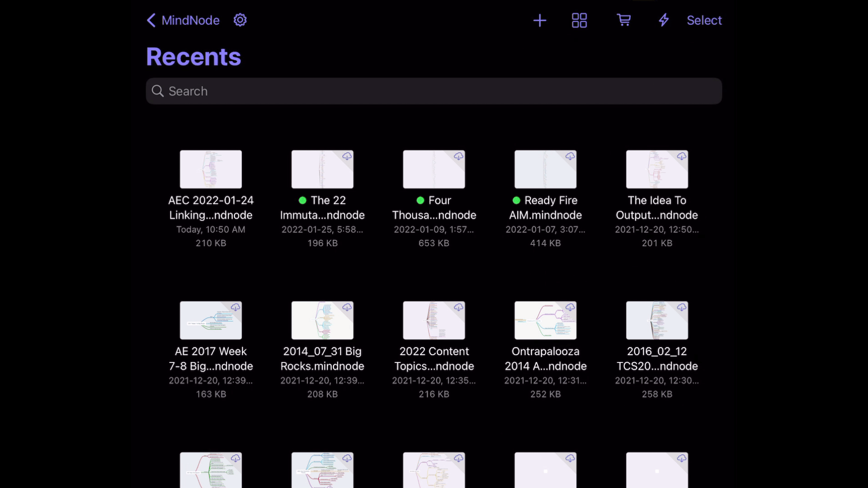Focus the Search field
Viewport: 868px width, 488px height.
(x=434, y=91)
